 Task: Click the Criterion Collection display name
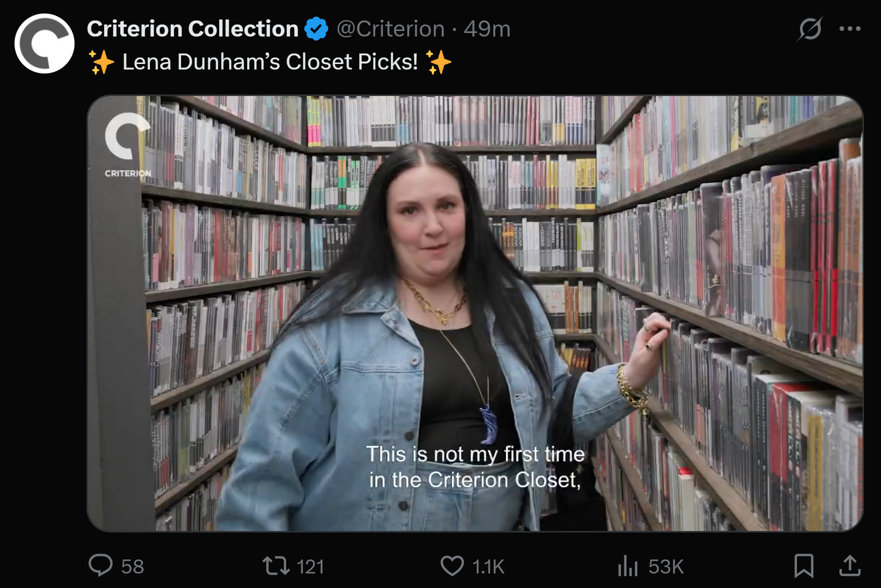point(193,29)
